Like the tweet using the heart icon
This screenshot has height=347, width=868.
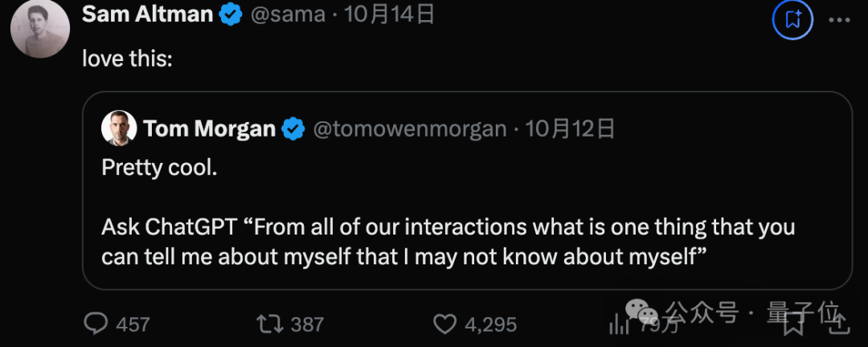click(444, 324)
